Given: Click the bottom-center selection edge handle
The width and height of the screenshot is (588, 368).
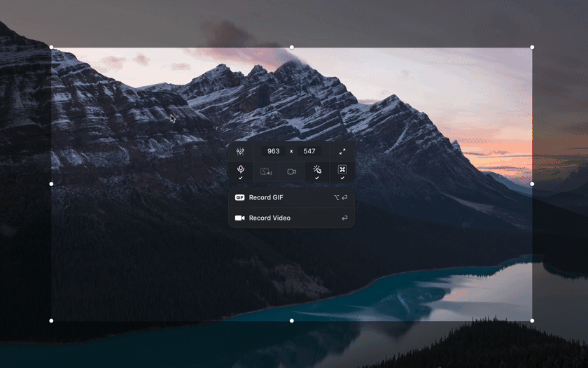Looking at the screenshot, I should [x=292, y=321].
